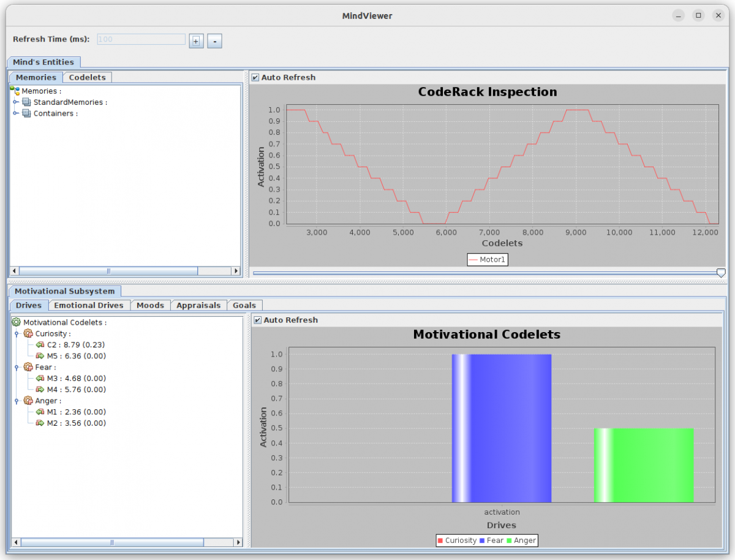Open the Emotional Drives tab
Viewport: 735px width, 560px height.
pyautogui.click(x=88, y=305)
